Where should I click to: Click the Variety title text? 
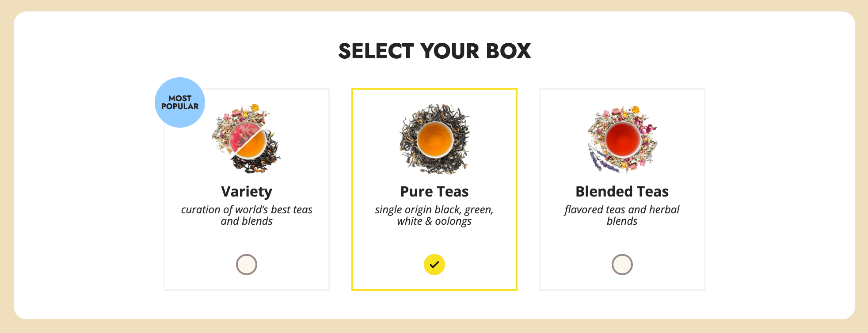[x=247, y=192]
